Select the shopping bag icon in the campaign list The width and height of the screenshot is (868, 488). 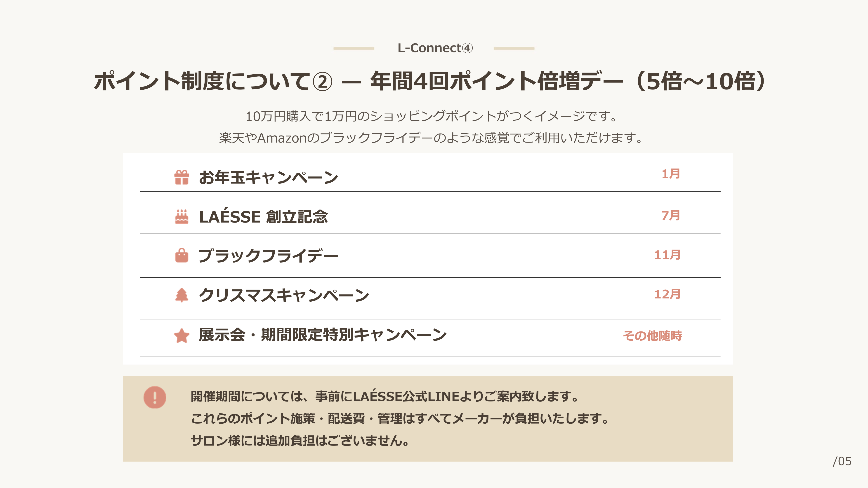click(182, 255)
